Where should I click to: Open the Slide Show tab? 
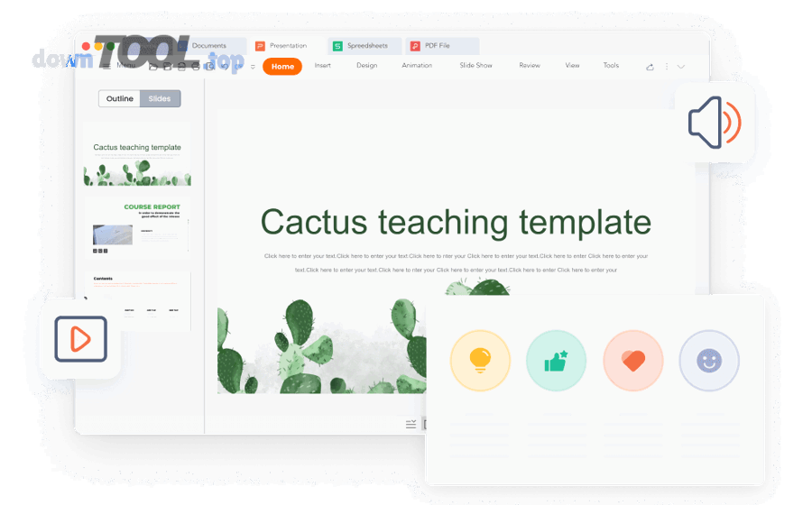coord(475,66)
